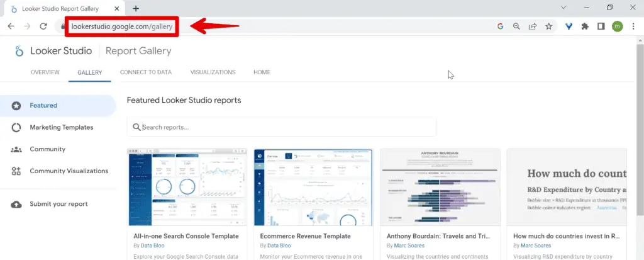This screenshot has width=644, height=260.
Task: Click the share page icon in address bar
Action: (x=533, y=26)
